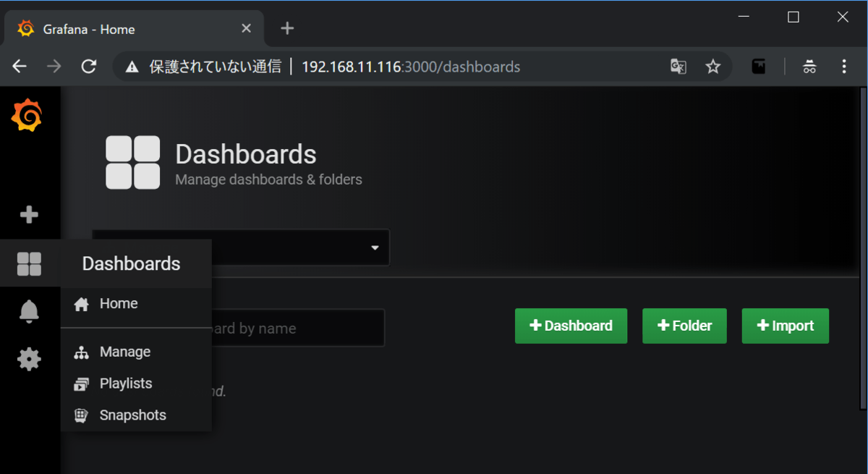
Task: Click the green + Dashboard button
Action: 571,326
